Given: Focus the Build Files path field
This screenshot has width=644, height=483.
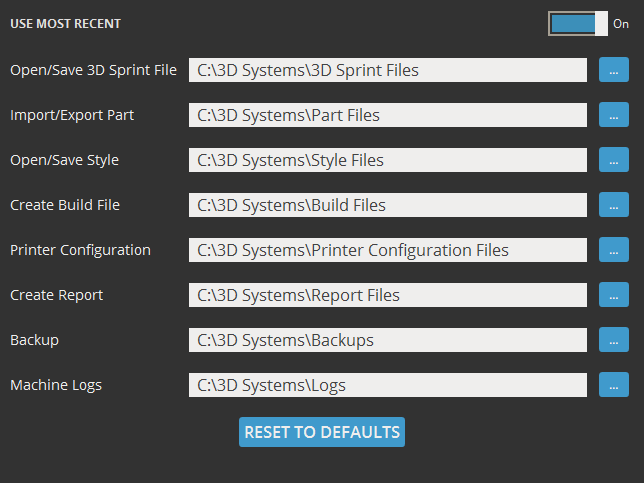Looking at the screenshot, I should [x=387, y=205].
